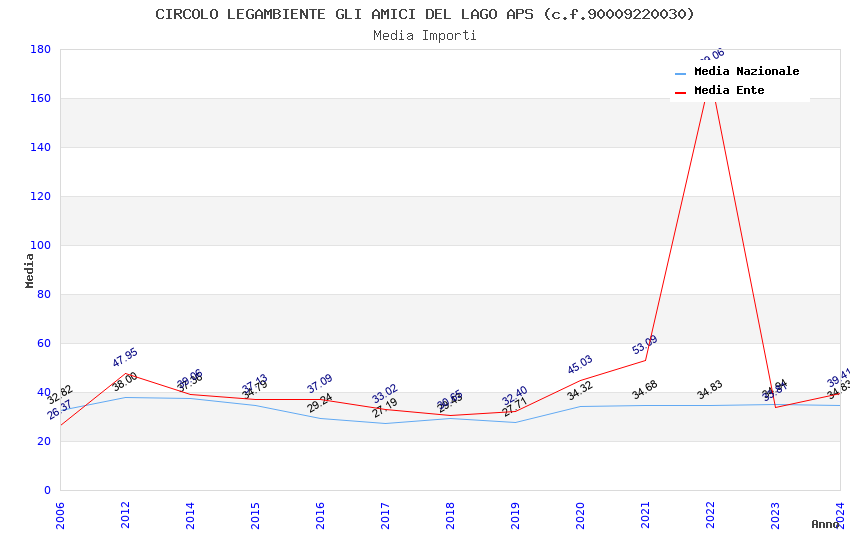Click the Media Nazionale legend entry
This screenshot has width=850, height=550.
tap(746, 72)
